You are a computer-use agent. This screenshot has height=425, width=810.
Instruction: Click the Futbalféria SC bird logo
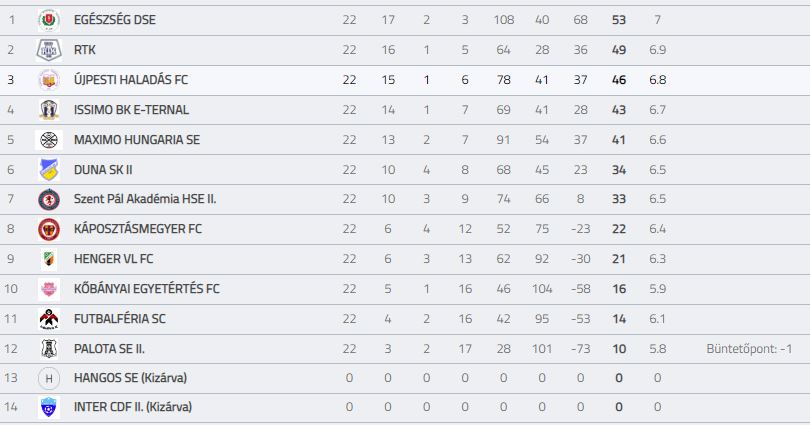(49, 319)
